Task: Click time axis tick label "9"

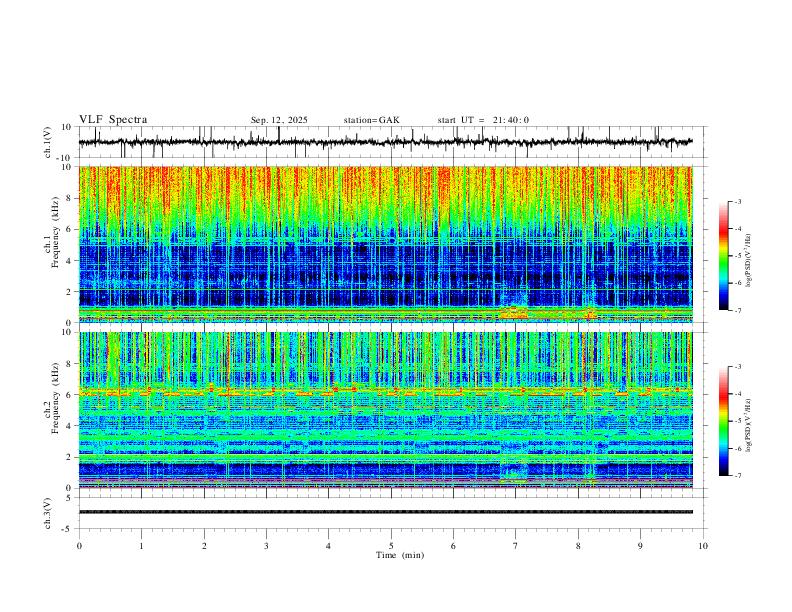Action: click(640, 546)
